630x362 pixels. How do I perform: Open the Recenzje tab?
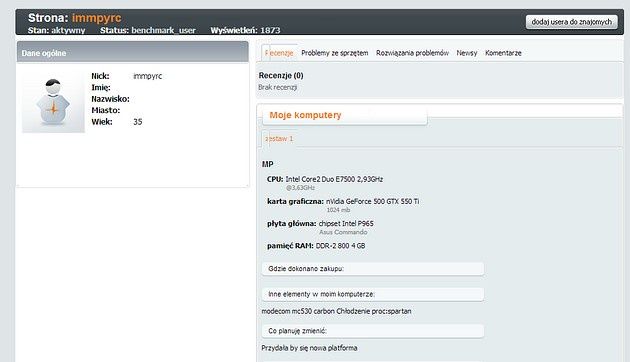pyautogui.click(x=279, y=53)
